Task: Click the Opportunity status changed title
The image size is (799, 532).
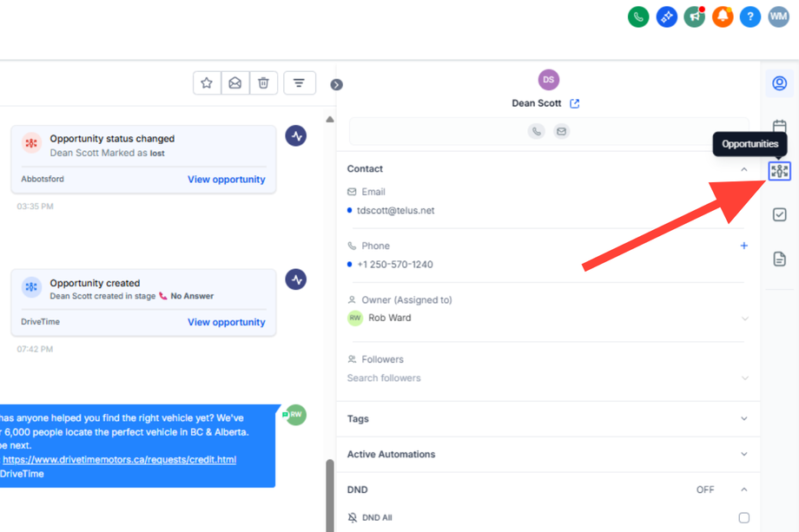Action: pyautogui.click(x=112, y=139)
